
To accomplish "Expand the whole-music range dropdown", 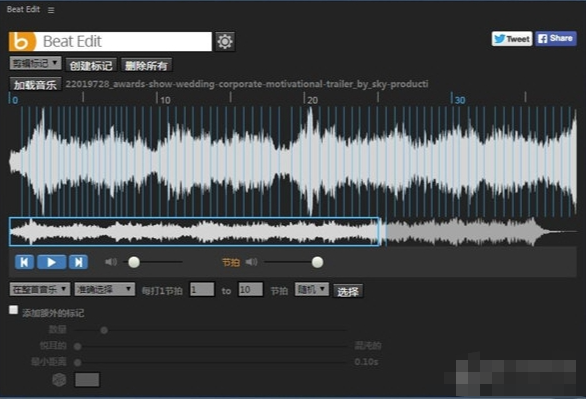I will coord(40,289).
